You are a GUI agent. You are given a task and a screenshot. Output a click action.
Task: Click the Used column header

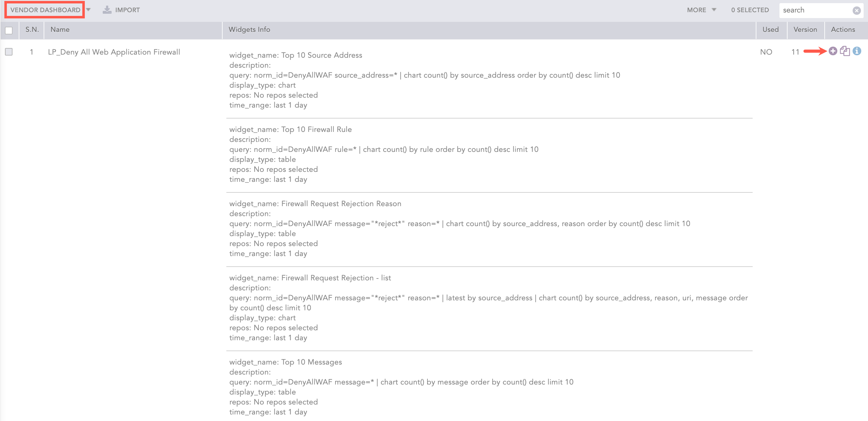770,30
